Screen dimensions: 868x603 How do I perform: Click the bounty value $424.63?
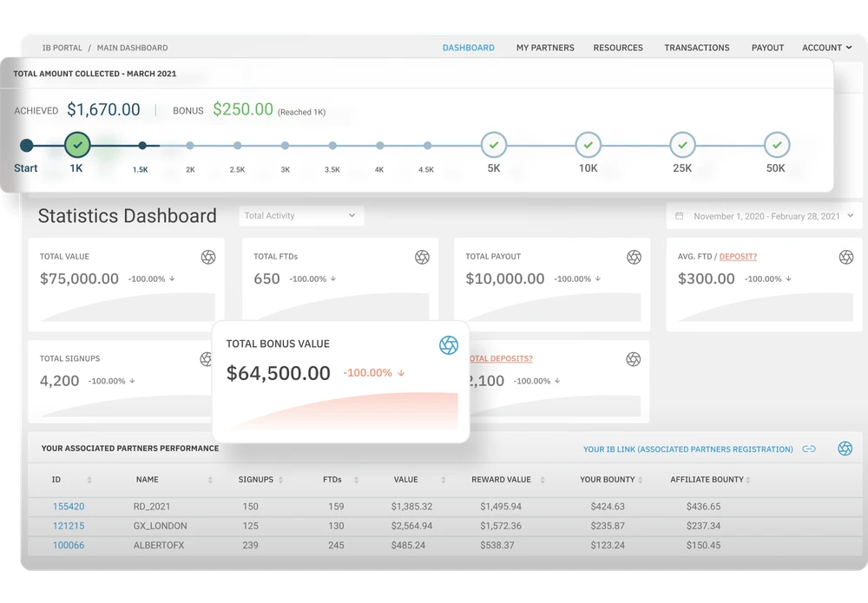point(608,506)
